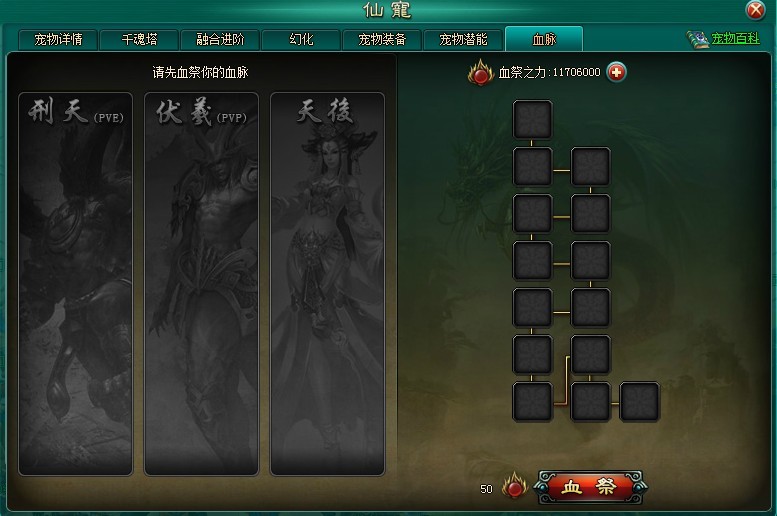Click the red plus icon beside 血祭之力
This screenshot has height=516, width=777.
click(x=616, y=72)
